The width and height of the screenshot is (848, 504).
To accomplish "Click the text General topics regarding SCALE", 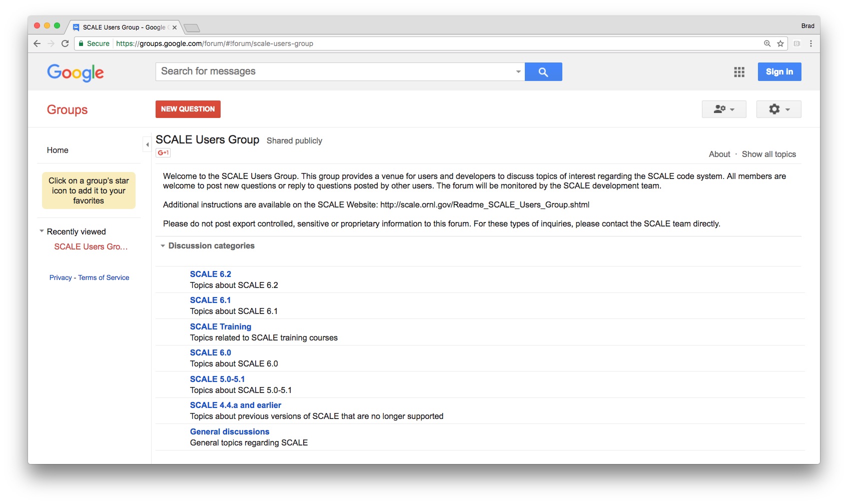I will [249, 442].
